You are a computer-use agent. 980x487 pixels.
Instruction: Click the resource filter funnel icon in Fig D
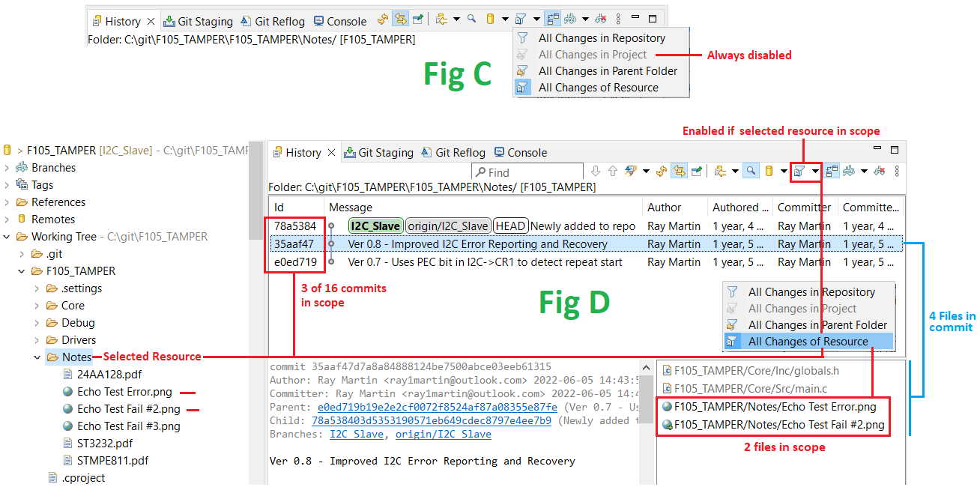[x=800, y=172]
